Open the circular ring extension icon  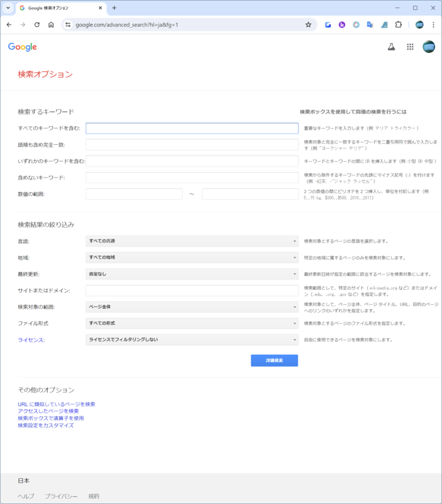click(x=356, y=25)
